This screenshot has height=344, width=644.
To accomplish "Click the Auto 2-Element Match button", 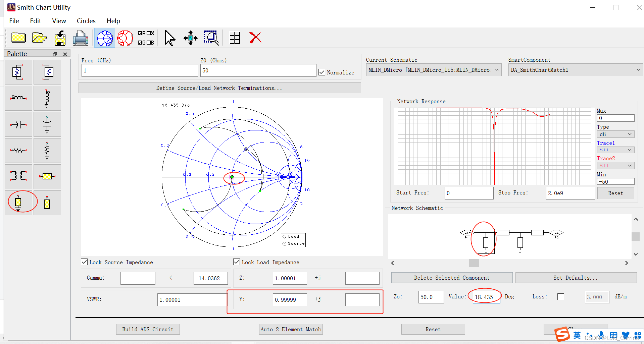I will pos(291,329).
